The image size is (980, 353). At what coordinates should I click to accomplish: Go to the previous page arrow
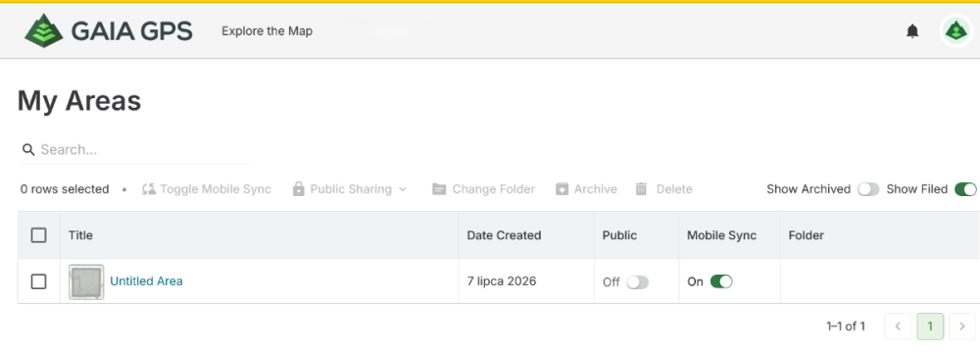[x=898, y=327]
